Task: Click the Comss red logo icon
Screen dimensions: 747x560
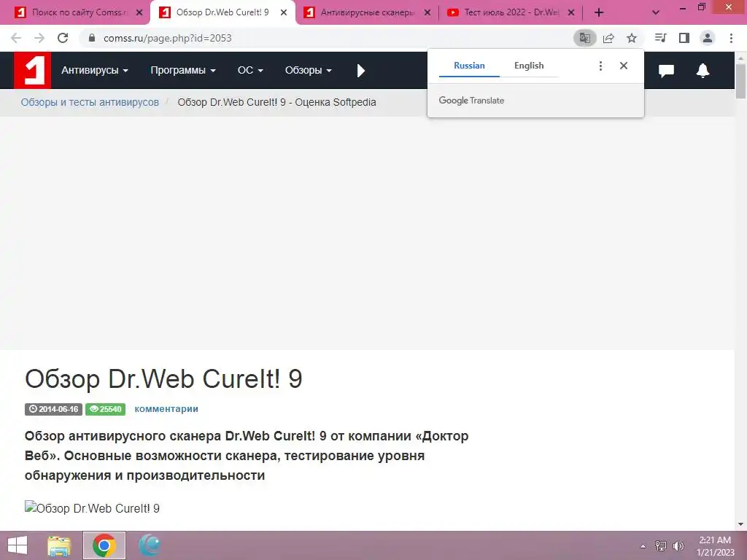Action: [x=32, y=71]
